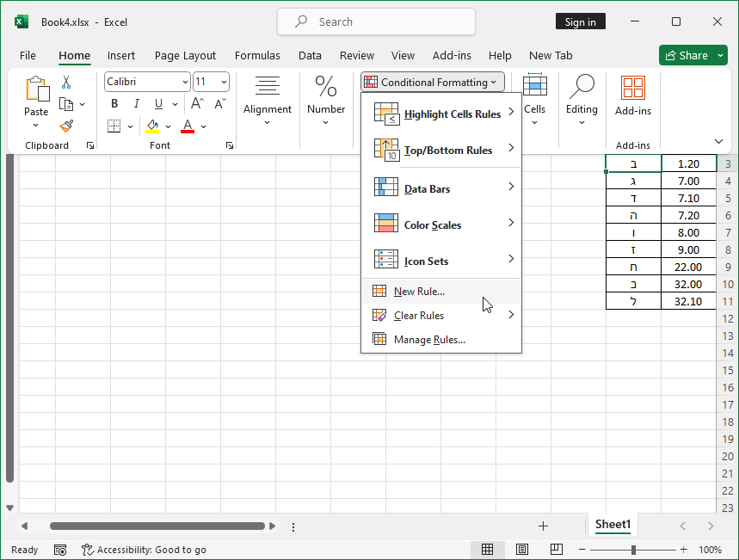
Task: Click the Share button
Action: (x=693, y=55)
